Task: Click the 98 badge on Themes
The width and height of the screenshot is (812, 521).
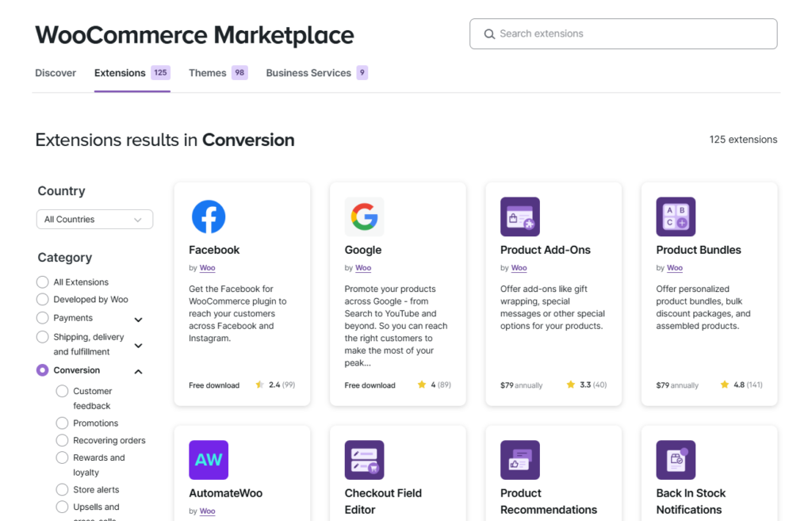Action: coord(239,72)
